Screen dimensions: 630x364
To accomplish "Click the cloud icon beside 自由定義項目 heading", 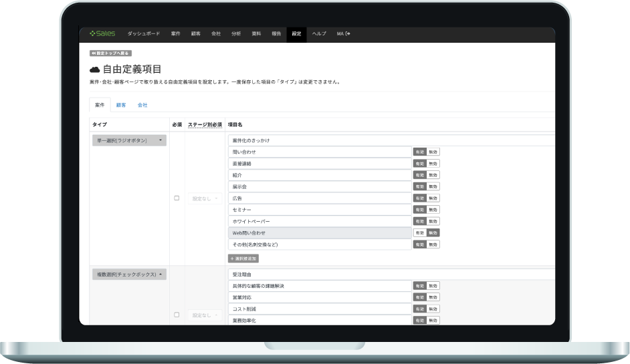I will coord(94,69).
